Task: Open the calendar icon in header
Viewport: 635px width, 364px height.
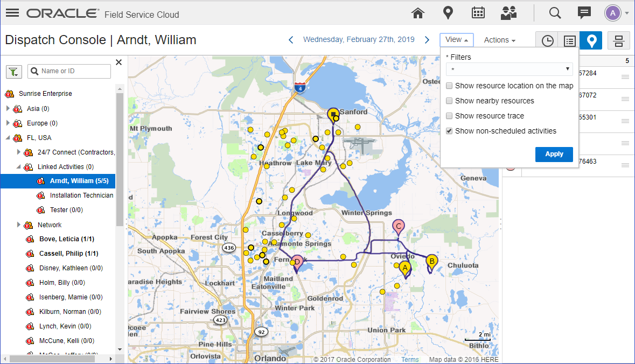Action: click(x=478, y=13)
